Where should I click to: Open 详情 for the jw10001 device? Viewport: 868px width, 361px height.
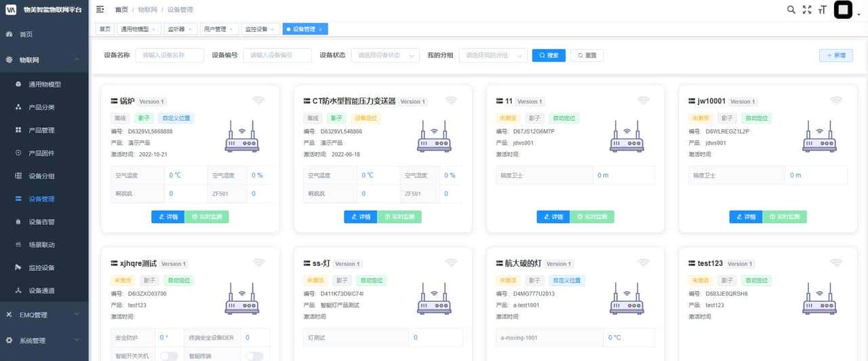pyautogui.click(x=746, y=217)
